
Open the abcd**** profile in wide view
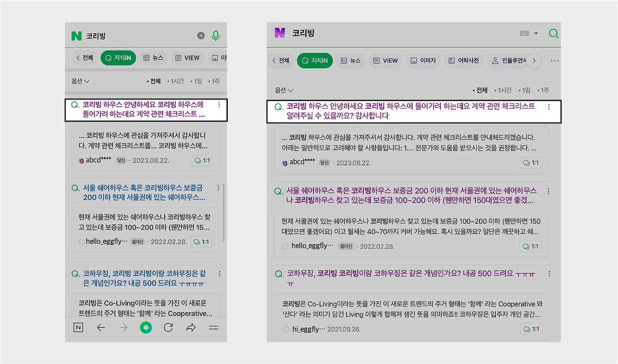299,163
